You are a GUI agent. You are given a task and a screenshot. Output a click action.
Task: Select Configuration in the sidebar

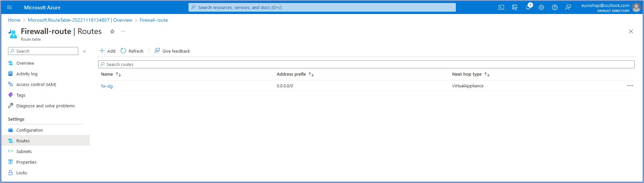pyautogui.click(x=29, y=130)
